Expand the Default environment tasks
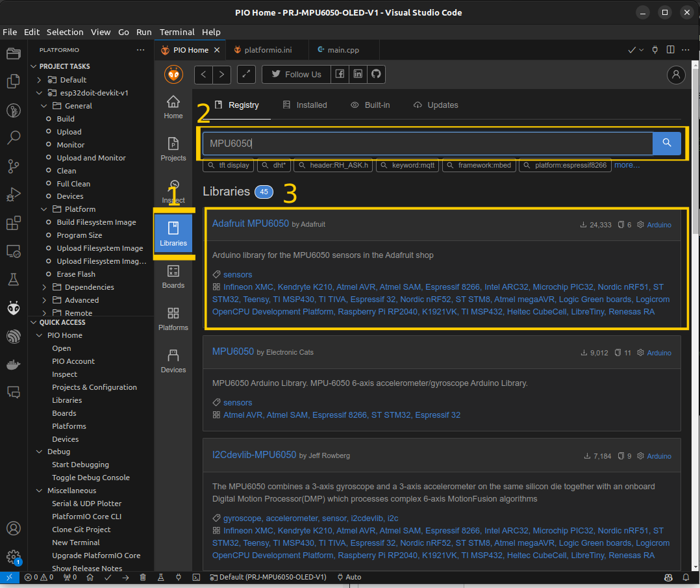 point(39,80)
